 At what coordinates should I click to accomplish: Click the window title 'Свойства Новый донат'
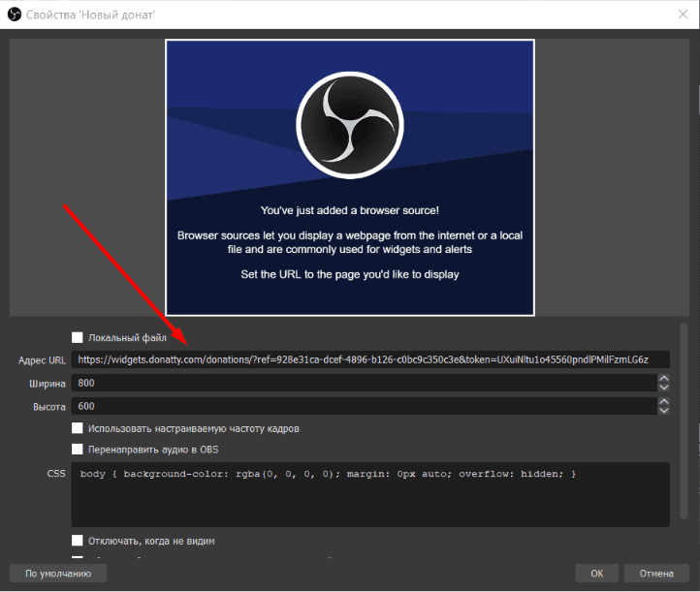[x=90, y=15]
